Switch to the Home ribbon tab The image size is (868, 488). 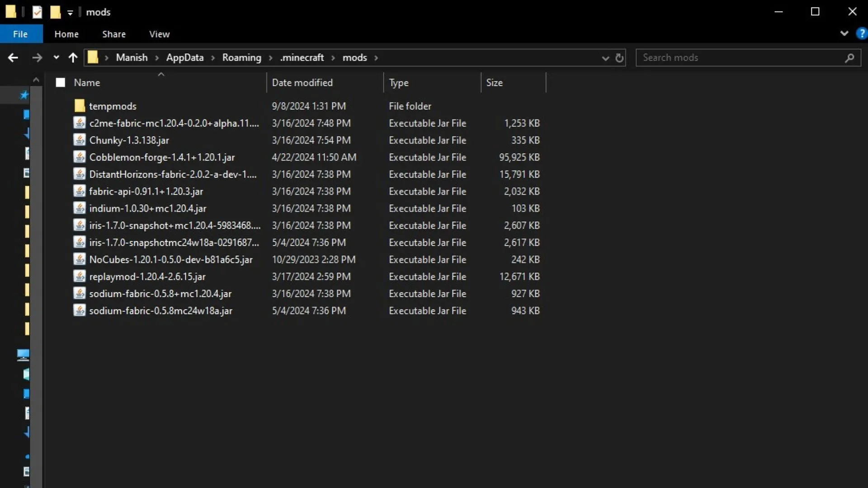pos(66,34)
